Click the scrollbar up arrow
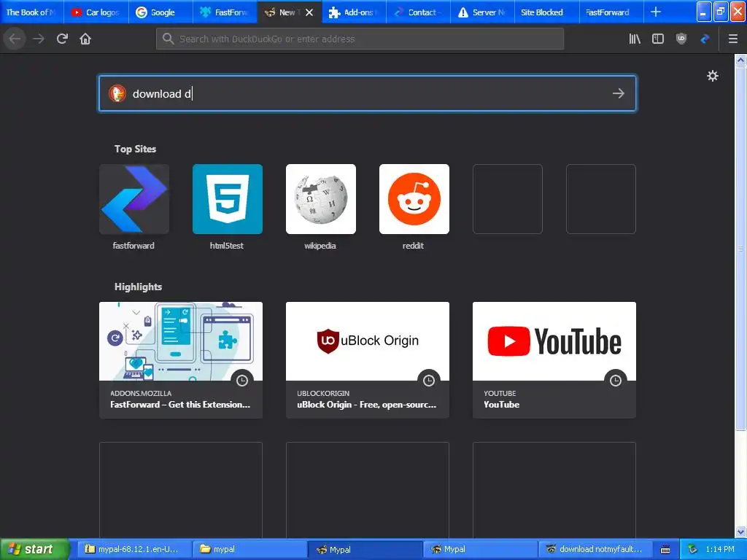The height and width of the screenshot is (560, 747). coord(740,60)
